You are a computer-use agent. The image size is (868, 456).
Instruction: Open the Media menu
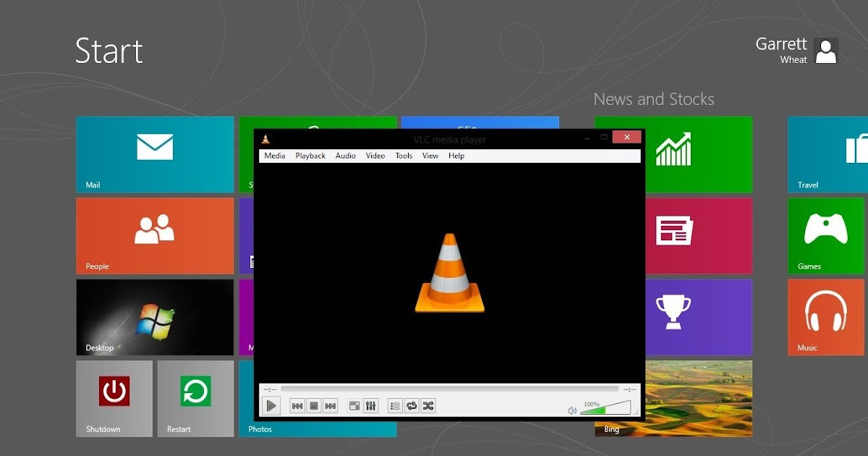[x=275, y=156]
